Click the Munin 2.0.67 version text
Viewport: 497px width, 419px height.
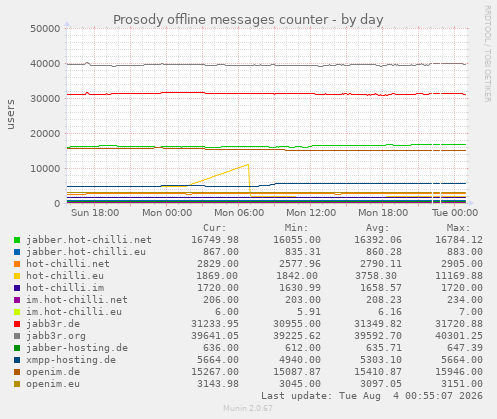click(248, 408)
